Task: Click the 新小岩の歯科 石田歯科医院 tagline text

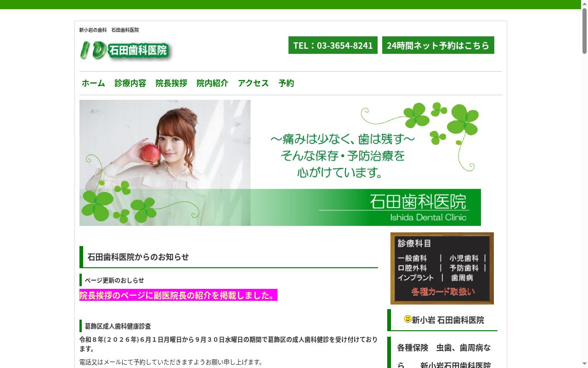Action: 109,30
